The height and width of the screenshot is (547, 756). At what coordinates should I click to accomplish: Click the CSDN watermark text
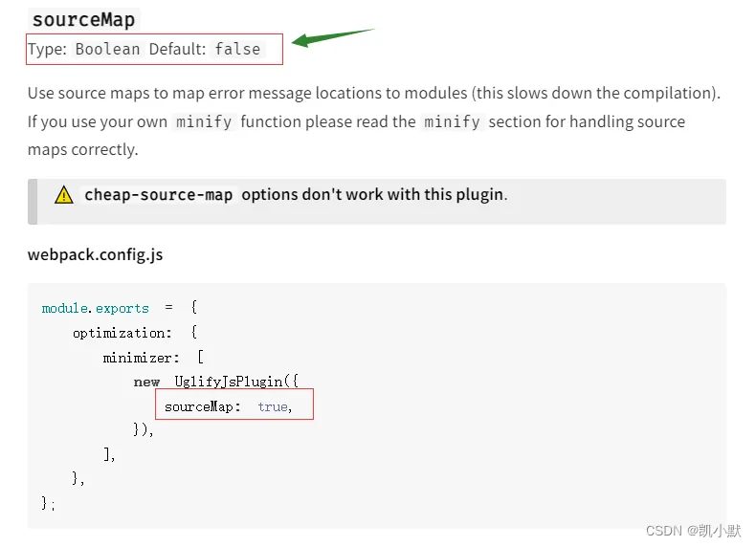click(693, 531)
